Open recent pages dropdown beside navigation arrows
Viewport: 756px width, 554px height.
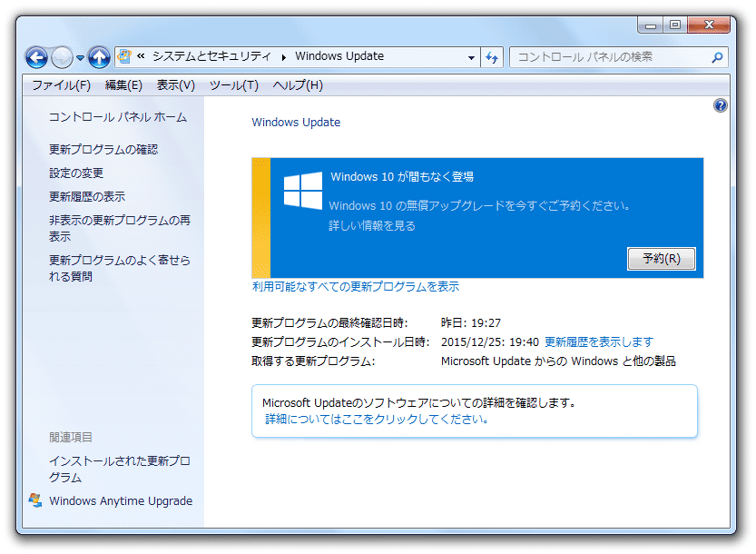81,58
